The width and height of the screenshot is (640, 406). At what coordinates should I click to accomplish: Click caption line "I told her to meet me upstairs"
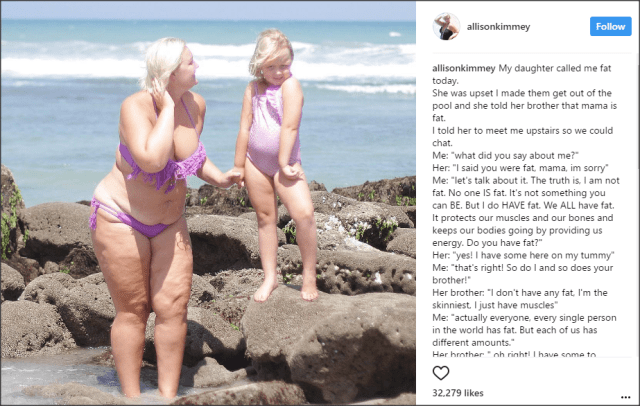click(522, 131)
